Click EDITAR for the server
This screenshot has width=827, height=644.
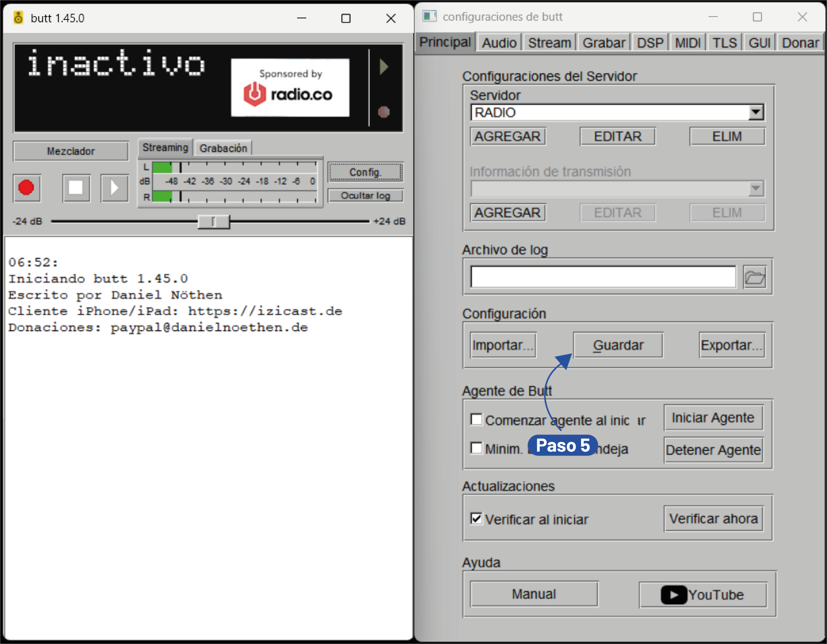coord(617,137)
